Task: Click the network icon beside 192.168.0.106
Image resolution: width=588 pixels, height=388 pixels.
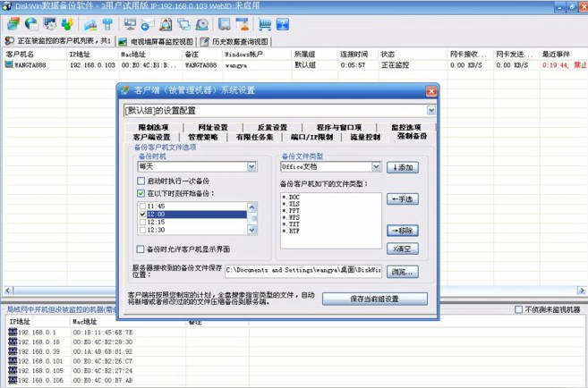Action: point(13,380)
